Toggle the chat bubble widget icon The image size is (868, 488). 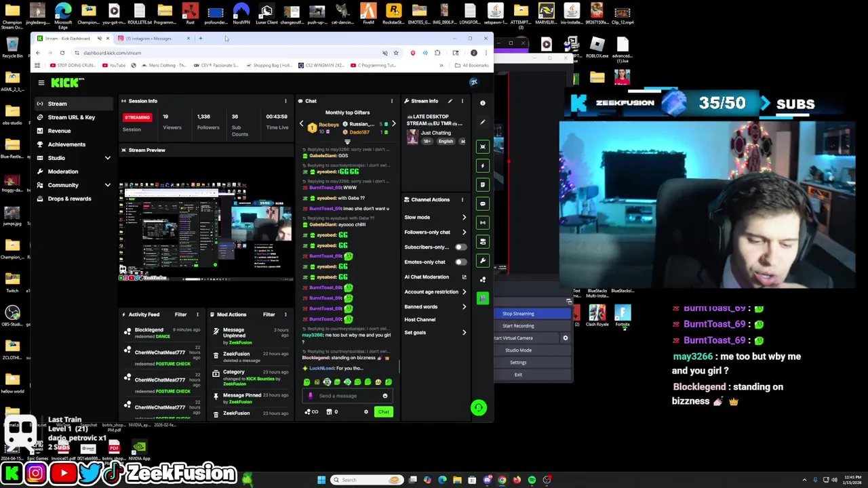point(483,203)
